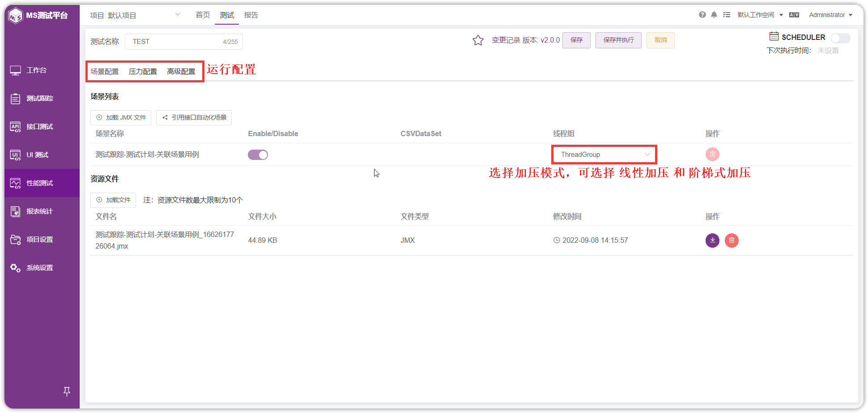Click the pin icon at sidebar bottom
Viewport: 868px width, 413px height.
pos(67,391)
